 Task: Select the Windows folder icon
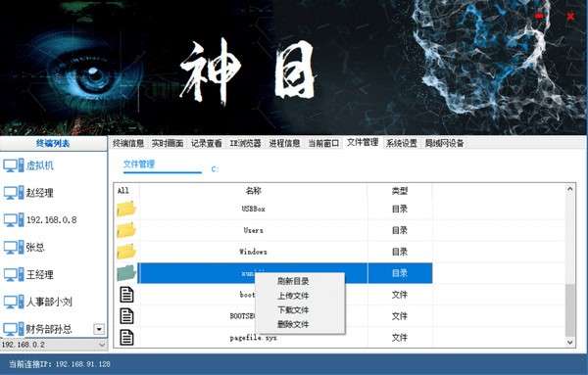click(126, 252)
